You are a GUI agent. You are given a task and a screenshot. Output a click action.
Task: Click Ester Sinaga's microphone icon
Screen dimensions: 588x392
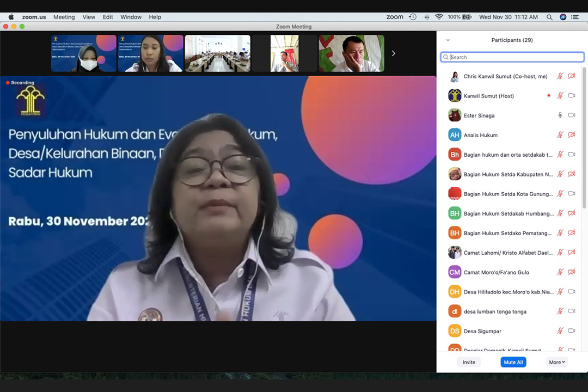560,115
